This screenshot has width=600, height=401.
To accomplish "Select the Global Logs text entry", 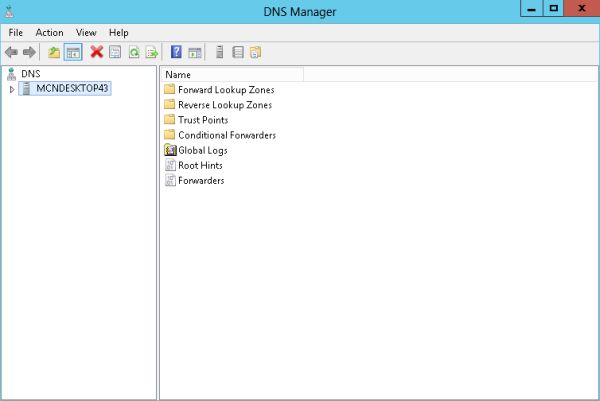I will (203, 150).
